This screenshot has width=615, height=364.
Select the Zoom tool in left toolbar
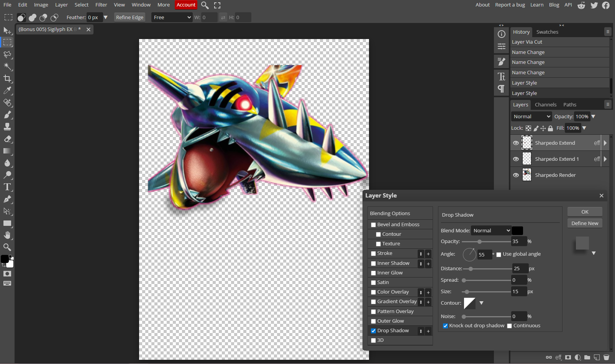7,247
